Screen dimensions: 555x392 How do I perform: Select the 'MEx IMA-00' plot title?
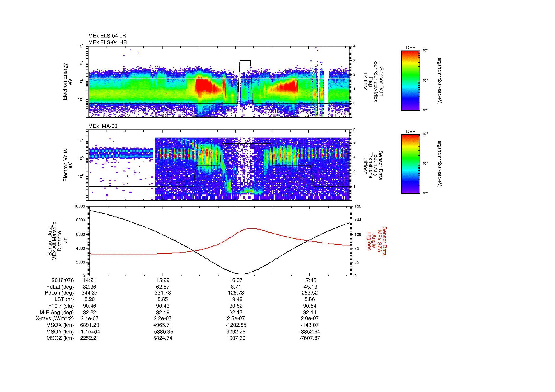[103, 126]
